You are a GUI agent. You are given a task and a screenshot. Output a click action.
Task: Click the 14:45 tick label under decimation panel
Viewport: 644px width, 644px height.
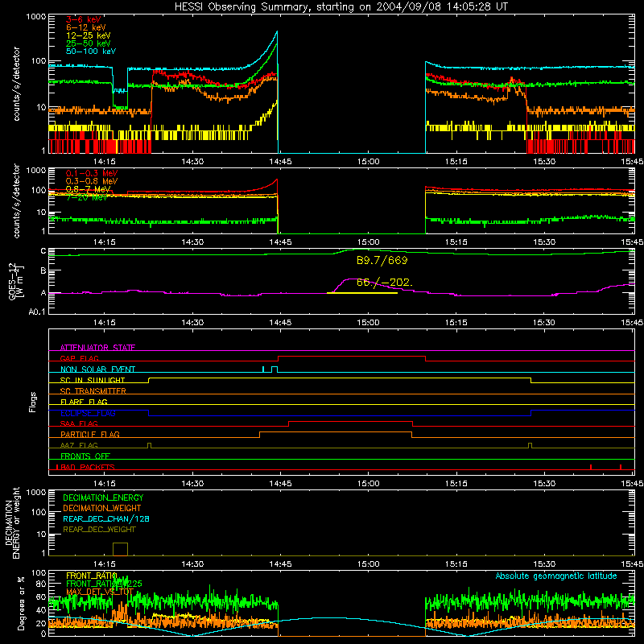280,564
